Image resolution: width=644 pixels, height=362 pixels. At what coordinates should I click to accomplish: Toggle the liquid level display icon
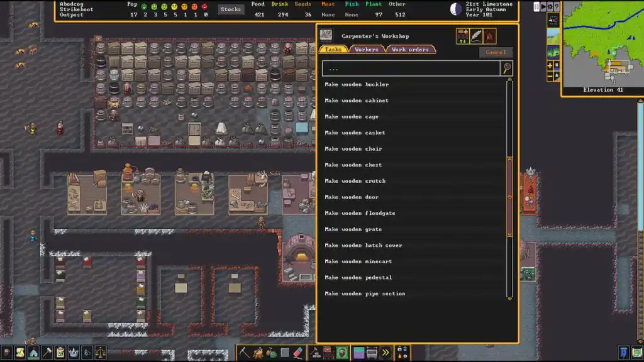pos(557,65)
